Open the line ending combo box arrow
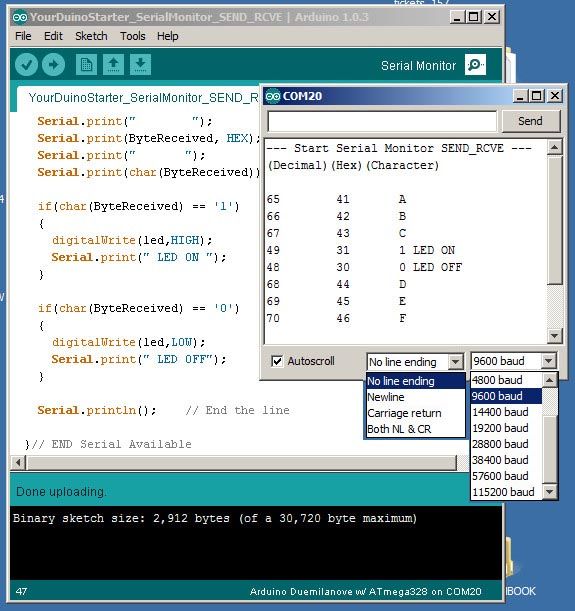This screenshot has height=611, width=575. point(455,362)
